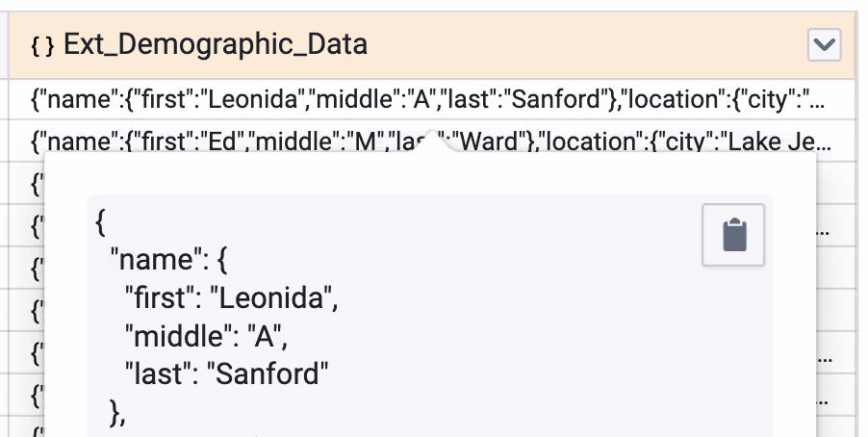Click the closing "}," brace line in popup

click(x=118, y=413)
